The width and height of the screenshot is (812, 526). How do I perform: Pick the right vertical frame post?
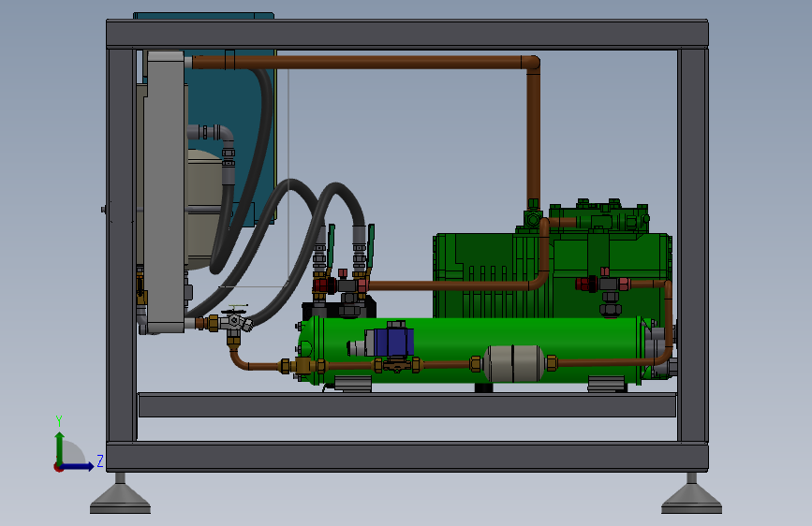tap(692, 245)
